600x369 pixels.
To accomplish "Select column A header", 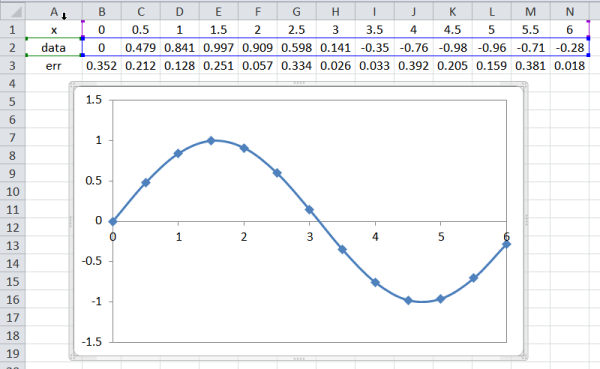I will click(x=54, y=11).
